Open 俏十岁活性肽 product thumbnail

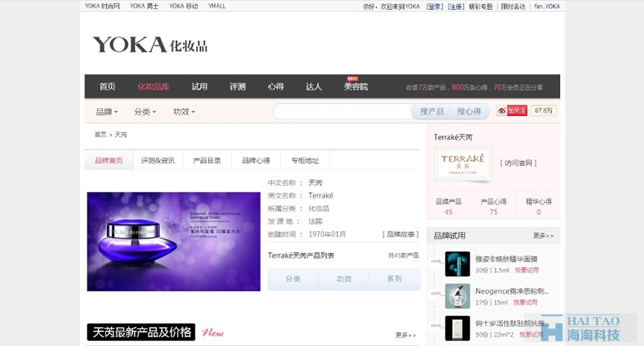tap(458, 328)
